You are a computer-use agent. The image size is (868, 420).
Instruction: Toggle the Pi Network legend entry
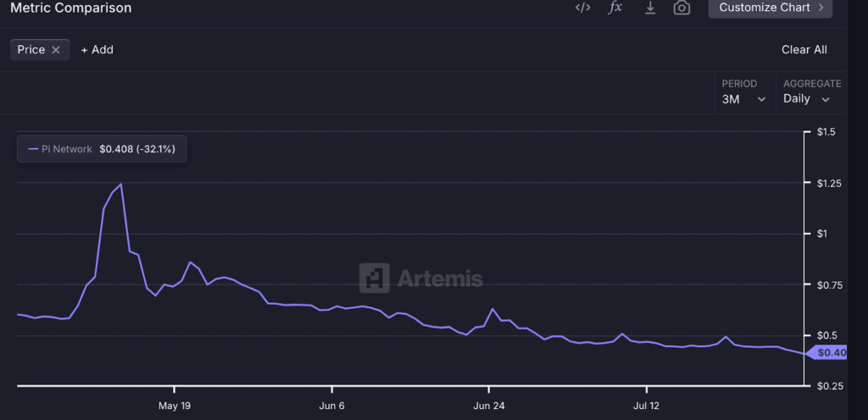click(102, 149)
